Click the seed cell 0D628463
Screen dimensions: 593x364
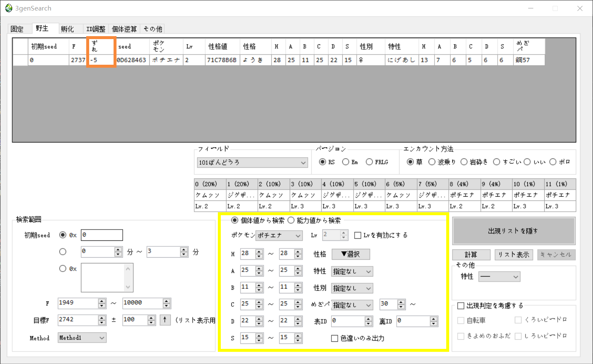[132, 60]
